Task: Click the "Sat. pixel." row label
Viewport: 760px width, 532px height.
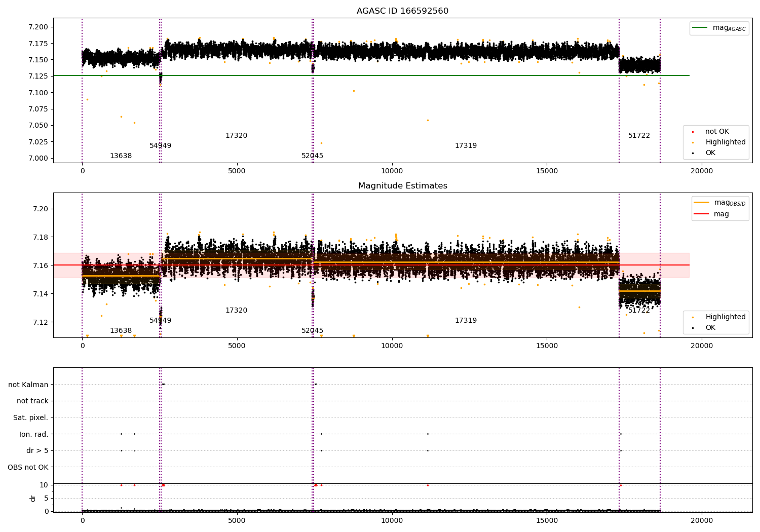Action: tap(31, 418)
